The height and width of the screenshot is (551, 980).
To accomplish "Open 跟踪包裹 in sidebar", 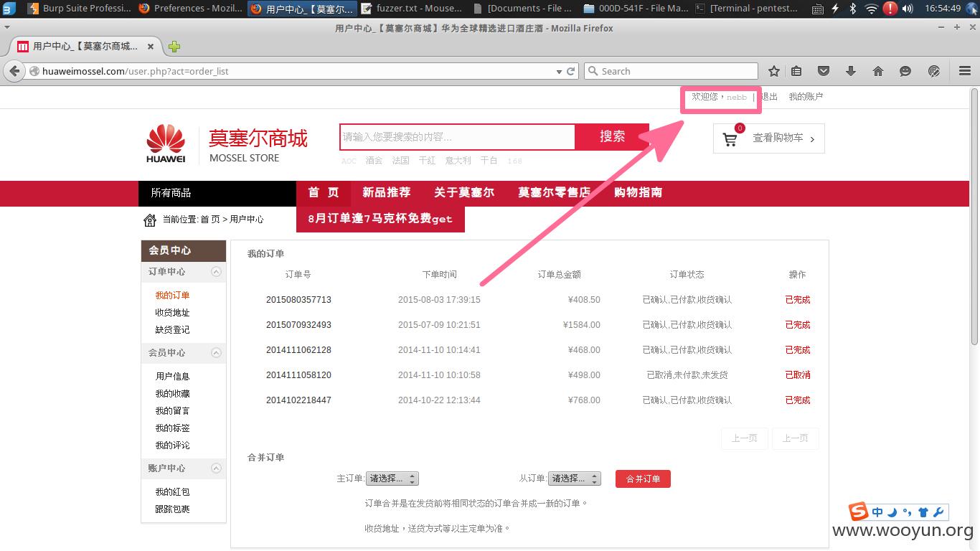I will click(x=173, y=509).
